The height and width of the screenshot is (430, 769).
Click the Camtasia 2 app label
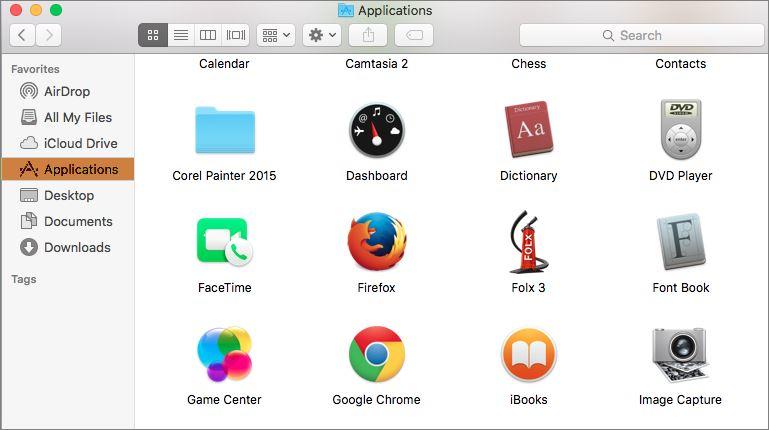[x=377, y=64]
